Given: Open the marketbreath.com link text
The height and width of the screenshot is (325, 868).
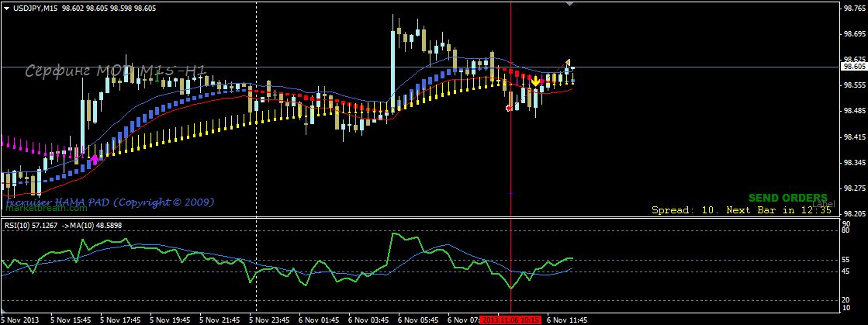Looking at the screenshot, I should pyautogui.click(x=47, y=209).
